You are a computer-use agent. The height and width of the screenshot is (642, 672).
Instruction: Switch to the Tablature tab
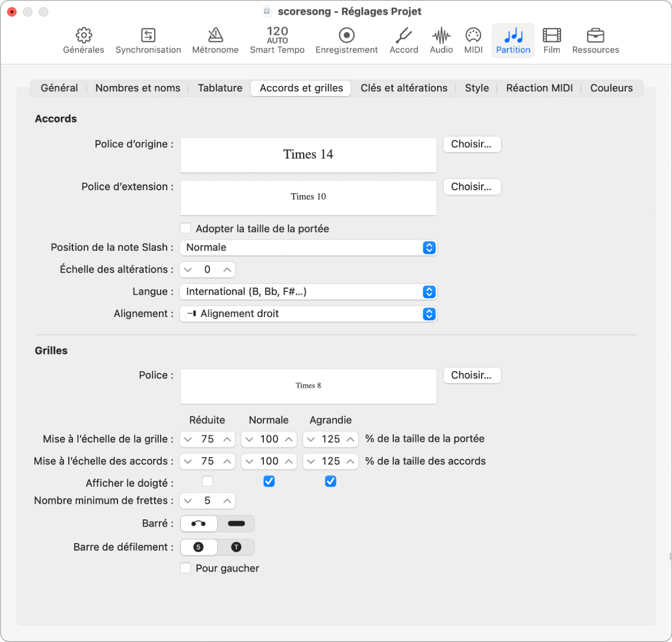(x=220, y=88)
